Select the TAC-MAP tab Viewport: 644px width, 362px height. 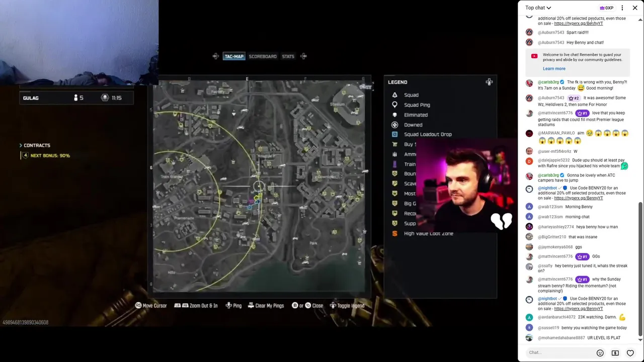click(x=234, y=56)
